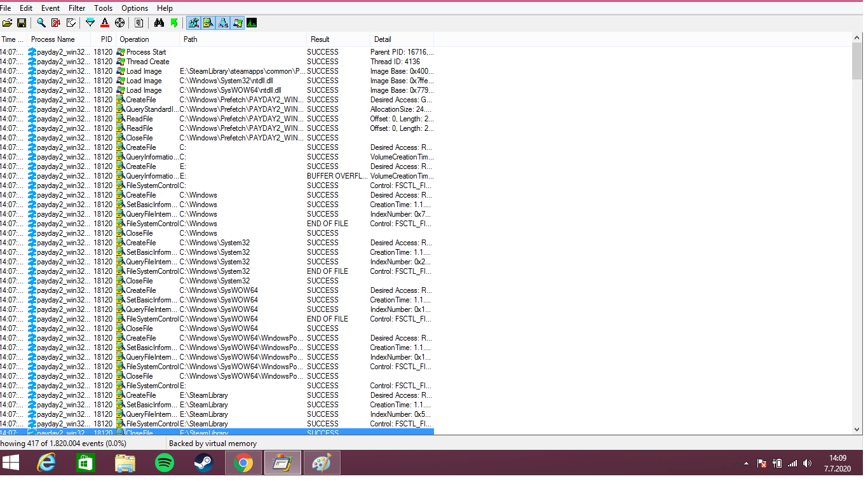Open Spotify from the taskbar
This screenshot has height=488, width=868.
[164, 463]
